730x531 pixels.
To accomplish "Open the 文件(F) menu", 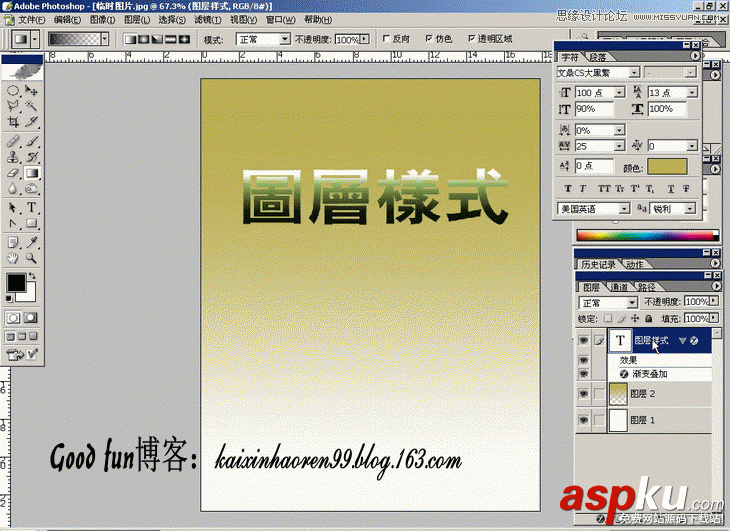I will [x=31, y=20].
